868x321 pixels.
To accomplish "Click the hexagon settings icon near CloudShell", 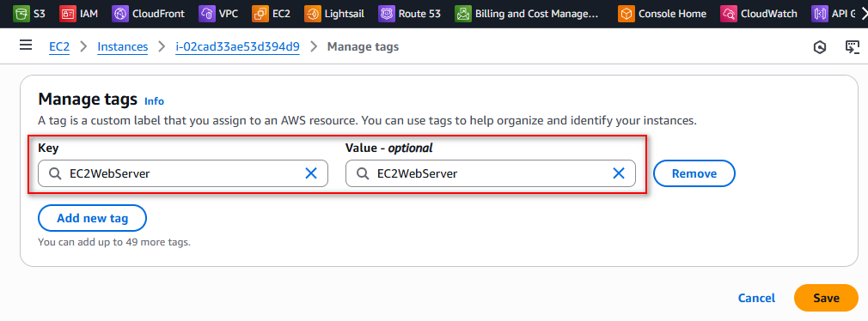I will pos(820,47).
